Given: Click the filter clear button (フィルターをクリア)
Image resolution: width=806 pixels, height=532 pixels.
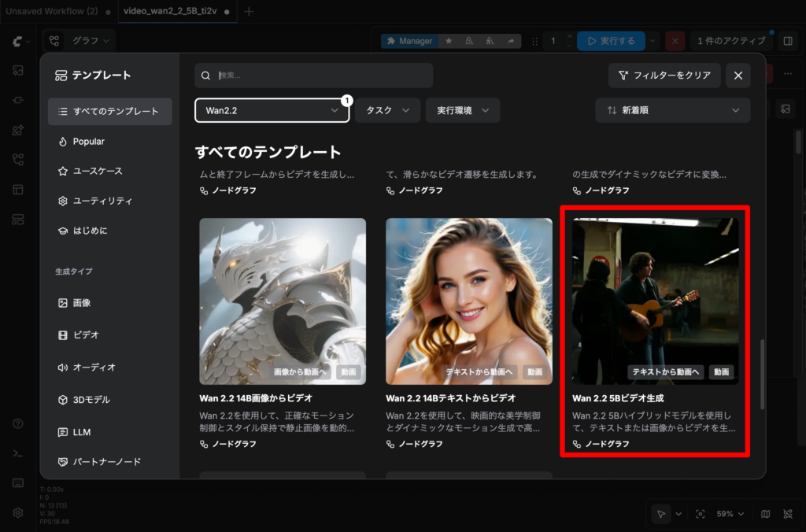Looking at the screenshot, I should tap(664, 76).
